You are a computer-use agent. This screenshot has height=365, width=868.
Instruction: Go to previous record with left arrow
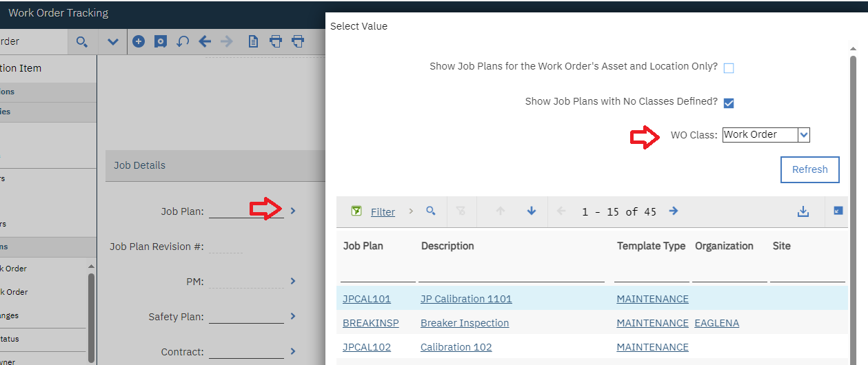(x=205, y=41)
